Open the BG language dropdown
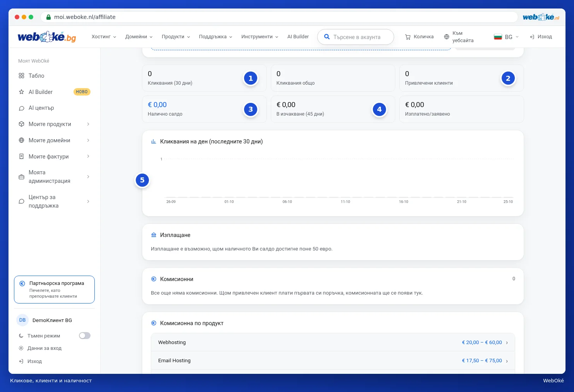Screen dimensions: 574x392 pyautogui.click(x=506, y=37)
